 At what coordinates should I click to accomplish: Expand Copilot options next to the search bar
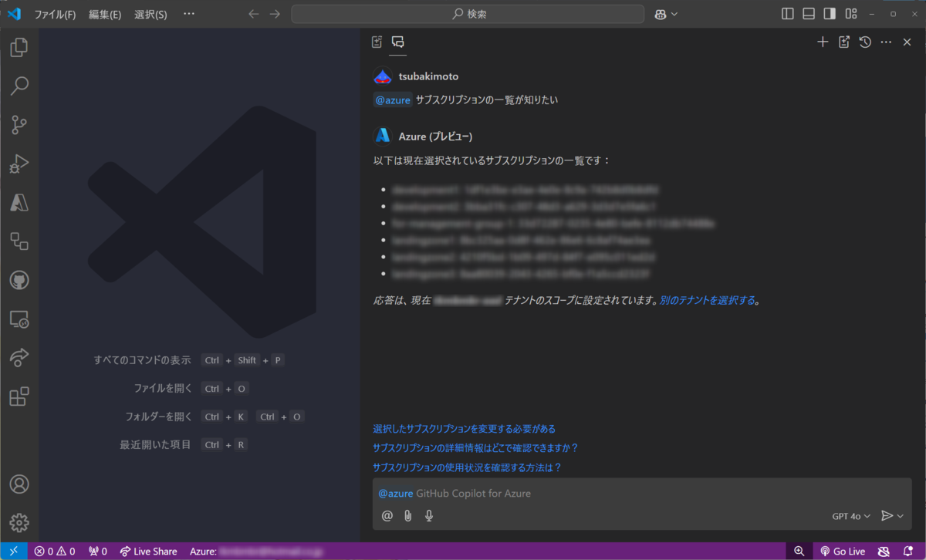point(666,13)
